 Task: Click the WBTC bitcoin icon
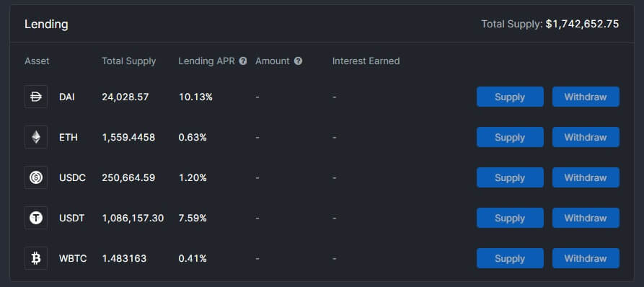point(36,258)
